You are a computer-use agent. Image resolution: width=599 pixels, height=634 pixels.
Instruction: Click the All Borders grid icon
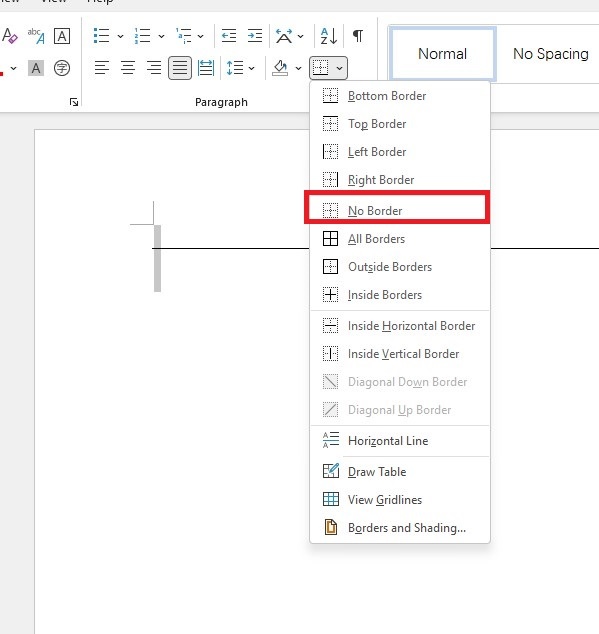point(330,239)
